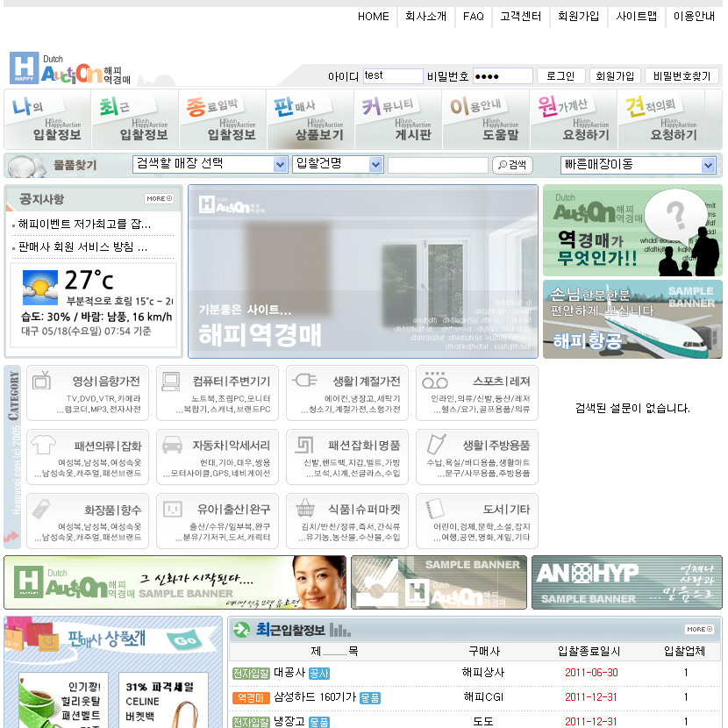Image resolution: width=728 pixels, height=728 pixels.
Task: Click the TV icon for 영상|음향가전
Action: [42, 381]
